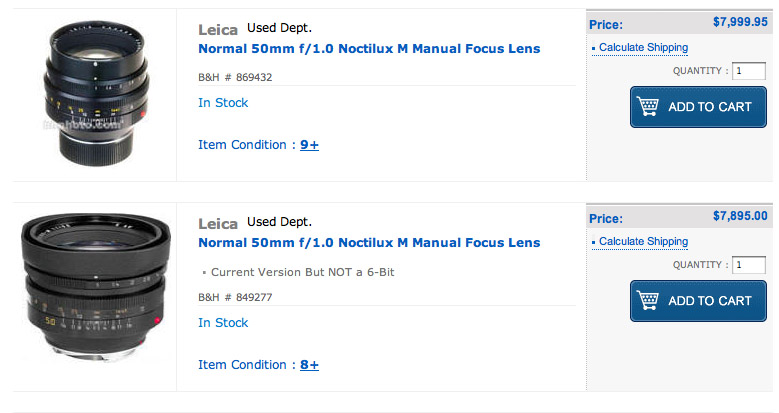Calculate shipping for the $7,999.95 lens
This screenshot has height=413, width=779.
pos(643,48)
